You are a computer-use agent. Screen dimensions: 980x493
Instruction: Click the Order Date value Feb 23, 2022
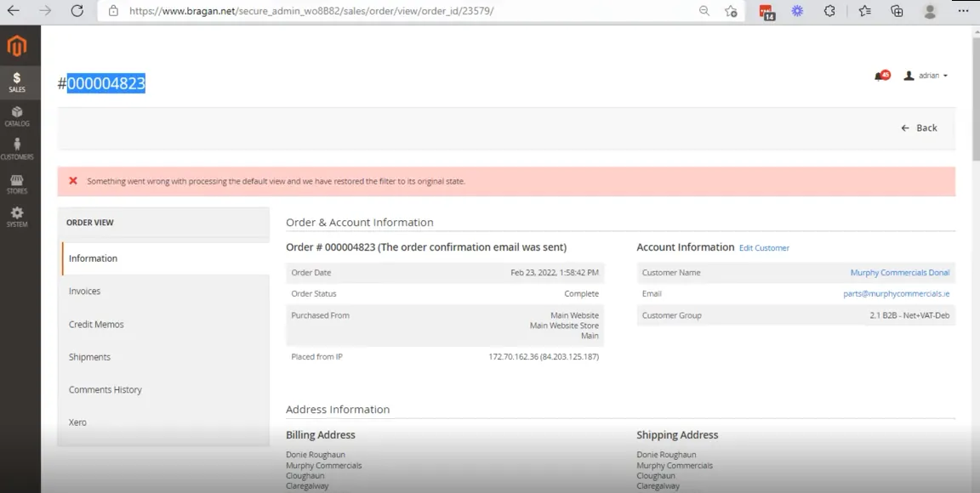(555, 273)
